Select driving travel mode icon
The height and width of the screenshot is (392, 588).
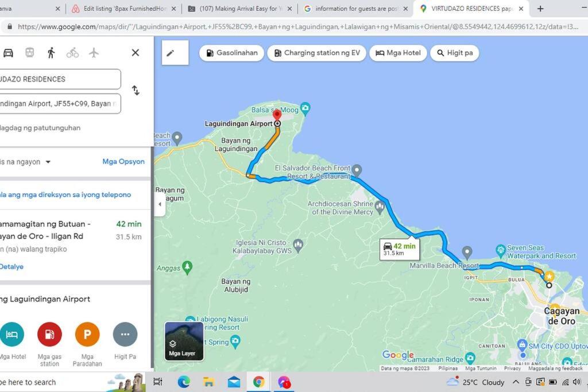(x=8, y=53)
